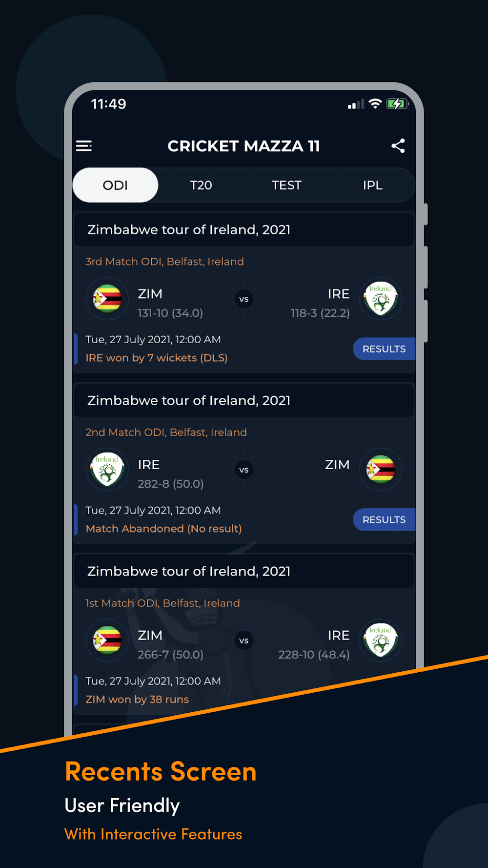The width and height of the screenshot is (488, 868).
Task: Tap Zimbabwe flag in 2nd Match card
Action: point(381,470)
